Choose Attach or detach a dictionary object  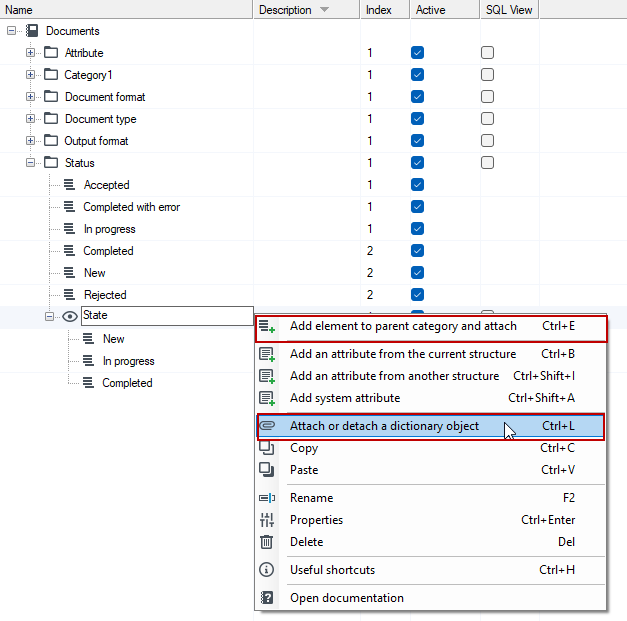coord(430,426)
